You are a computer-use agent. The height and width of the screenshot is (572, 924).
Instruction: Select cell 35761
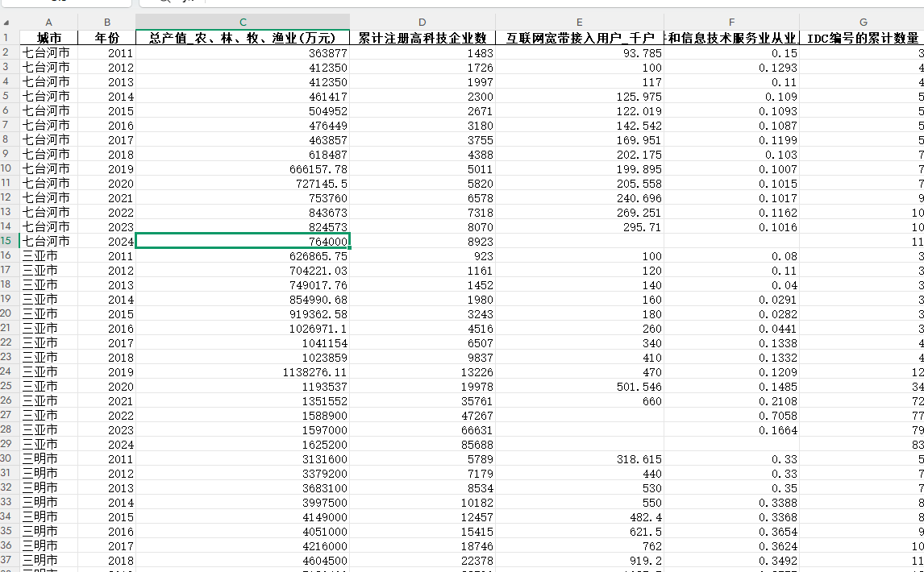(422, 400)
